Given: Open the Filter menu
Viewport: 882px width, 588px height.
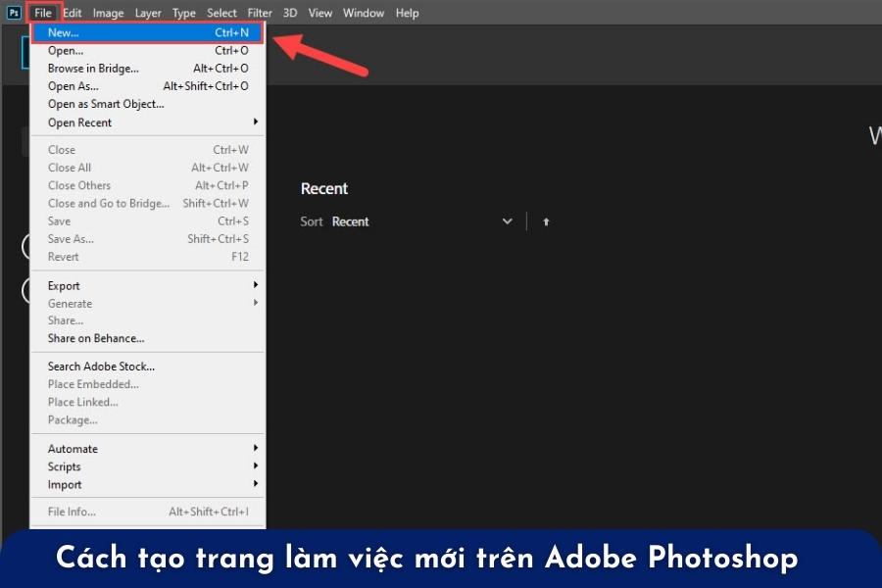Looking at the screenshot, I should coord(259,13).
